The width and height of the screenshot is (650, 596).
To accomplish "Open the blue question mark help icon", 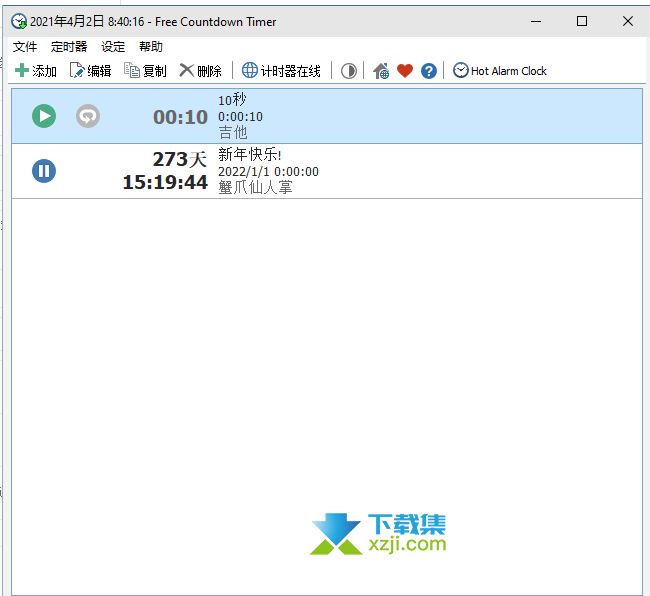I will point(429,71).
